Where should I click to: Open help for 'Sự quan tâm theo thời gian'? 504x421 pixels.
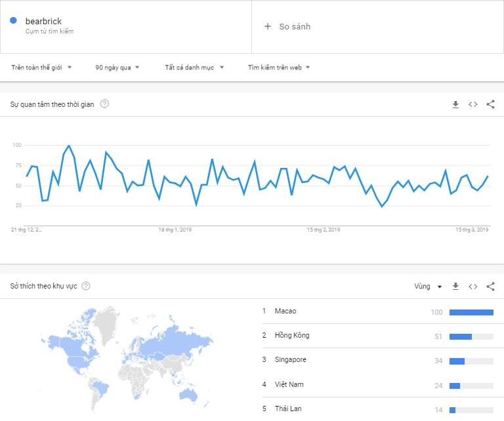pyautogui.click(x=104, y=104)
